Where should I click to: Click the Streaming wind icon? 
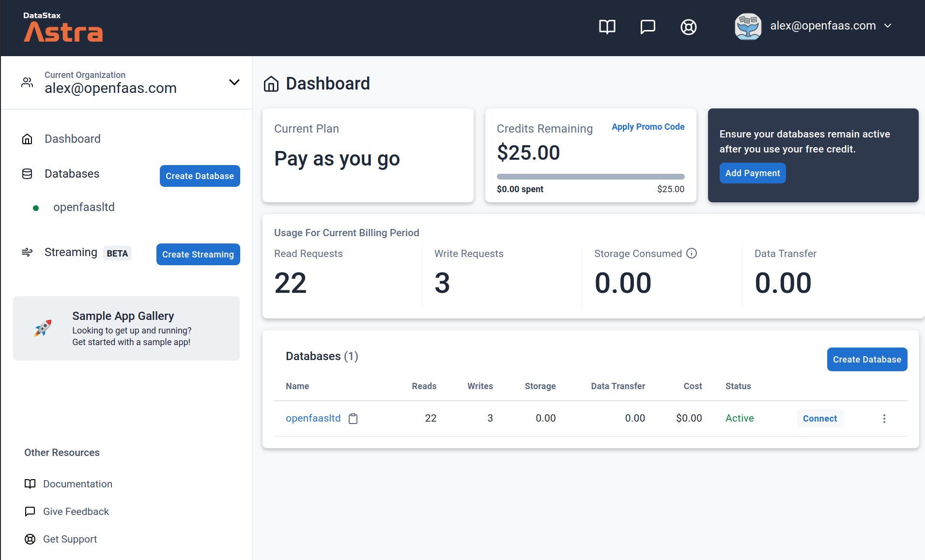click(x=27, y=252)
